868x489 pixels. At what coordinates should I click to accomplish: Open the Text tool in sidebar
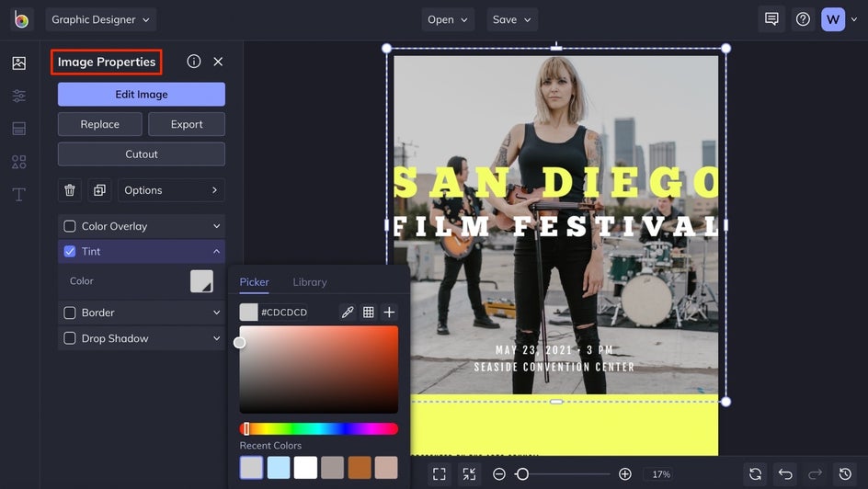coord(18,195)
